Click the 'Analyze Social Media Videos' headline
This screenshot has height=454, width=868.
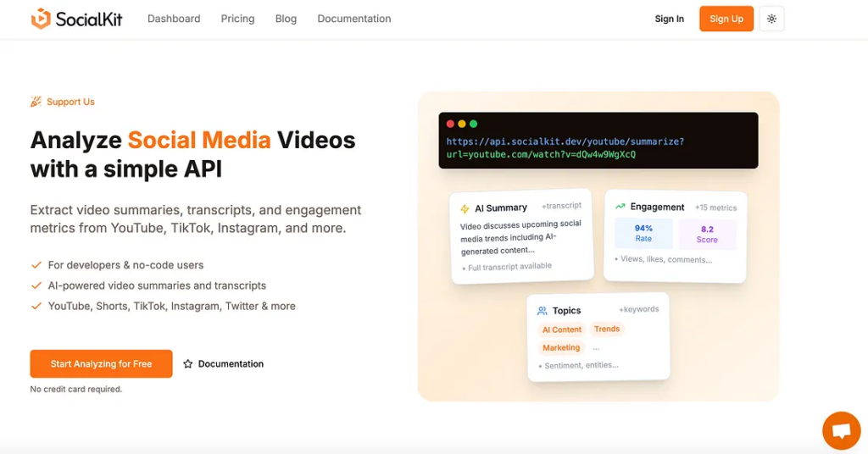click(x=192, y=154)
